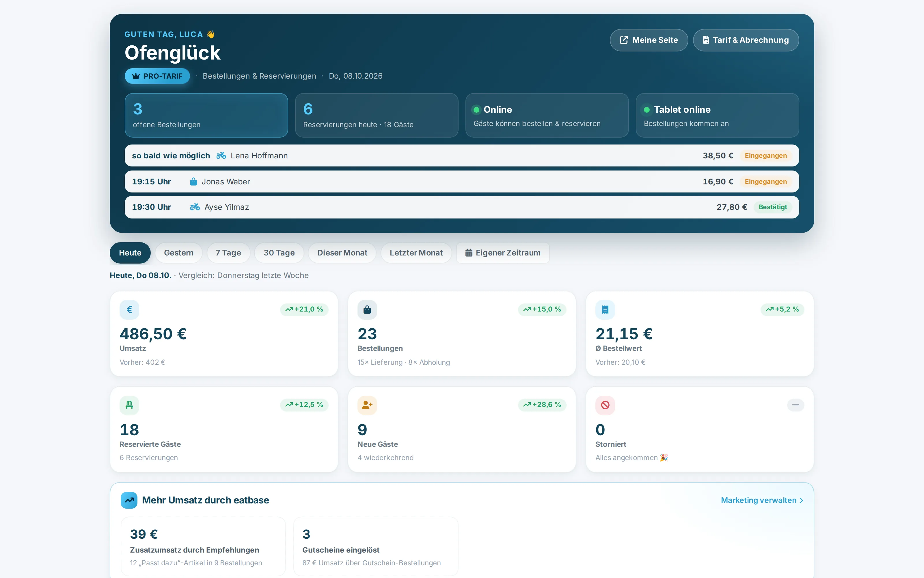Click the delivery bike icon for Lena Hoffmann
Viewport: 924px width, 578px height.
(x=221, y=155)
